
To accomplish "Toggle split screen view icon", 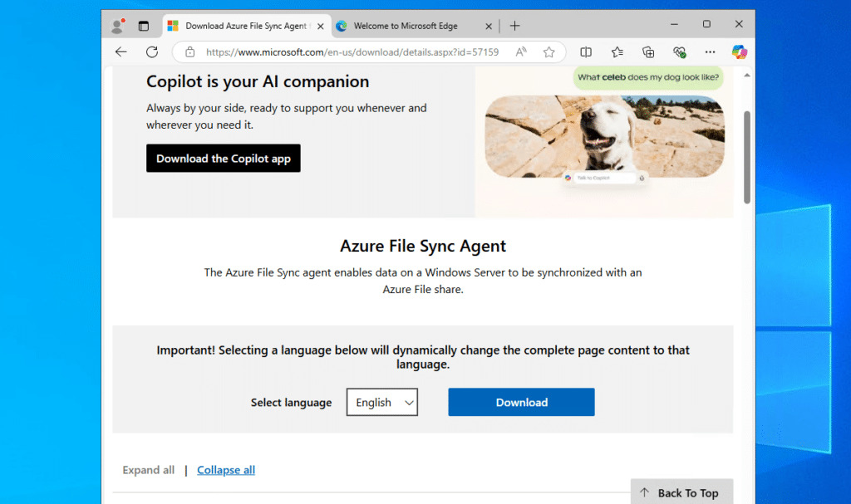I will click(x=586, y=51).
